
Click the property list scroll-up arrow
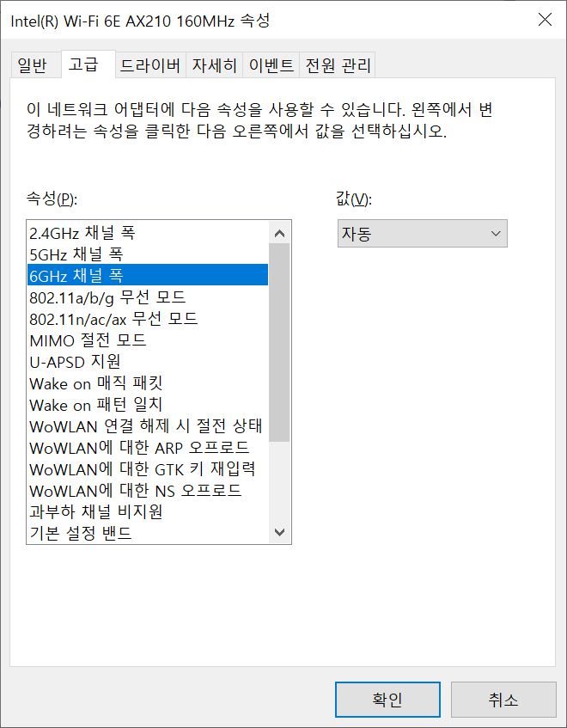pos(279,233)
